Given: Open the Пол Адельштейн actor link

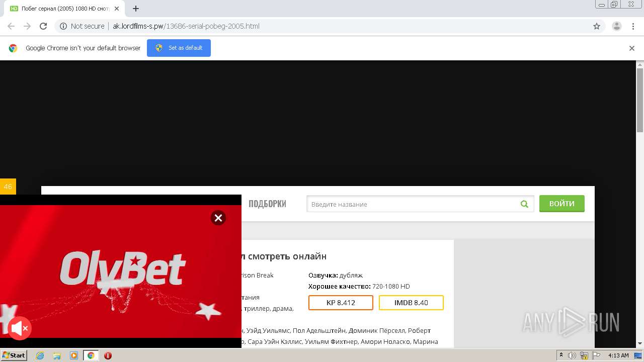Looking at the screenshot, I should 319,330.
